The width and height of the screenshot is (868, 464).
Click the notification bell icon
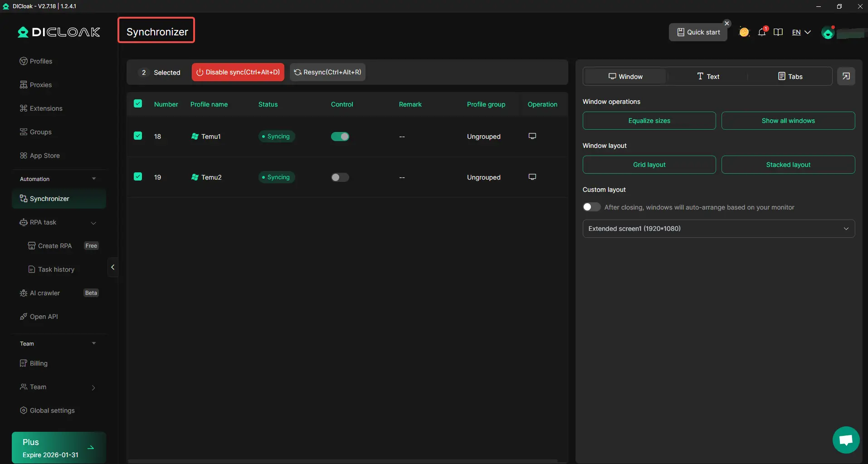(x=762, y=32)
